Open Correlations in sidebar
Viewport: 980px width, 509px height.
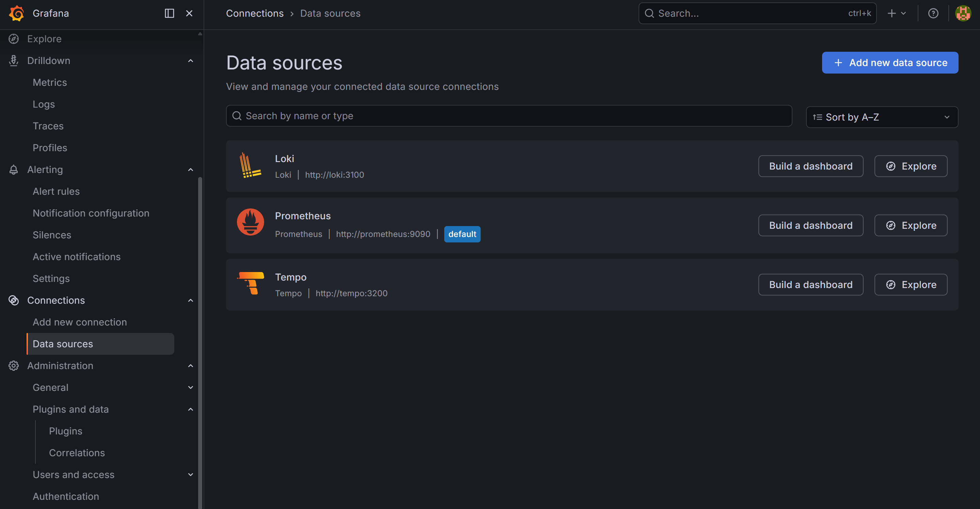coord(77,453)
